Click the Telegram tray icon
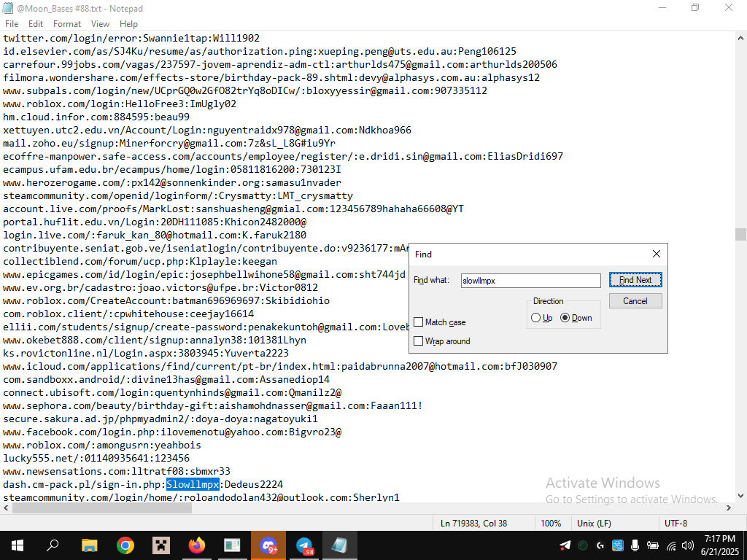 click(x=565, y=545)
